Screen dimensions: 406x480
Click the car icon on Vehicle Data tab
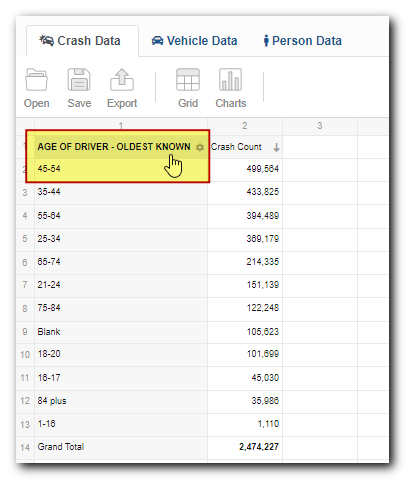(157, 41)
